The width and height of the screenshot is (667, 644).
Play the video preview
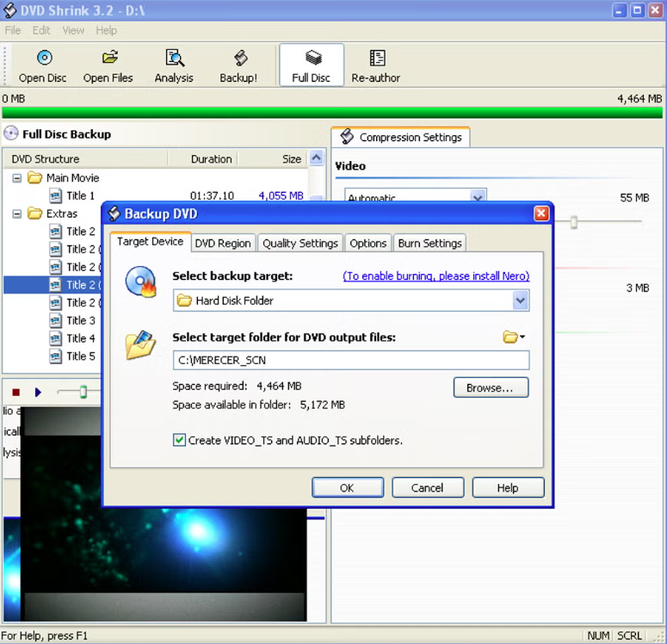(38, 393)
